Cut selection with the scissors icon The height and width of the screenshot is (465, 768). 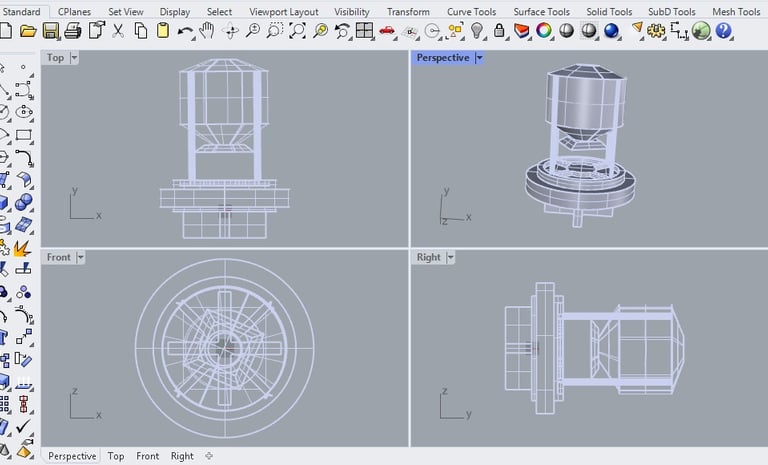point(118,31)
